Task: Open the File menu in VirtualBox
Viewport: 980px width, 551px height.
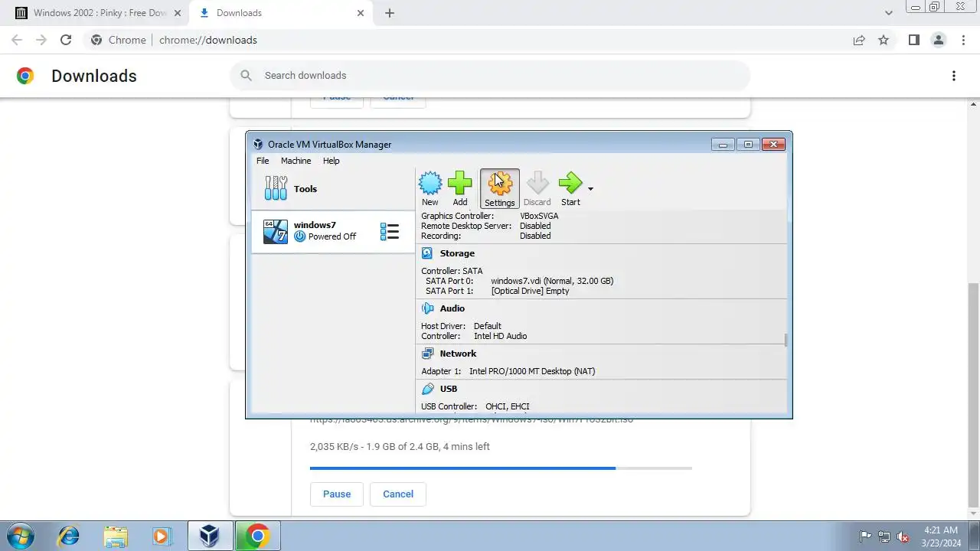Action: click(263, 161)
